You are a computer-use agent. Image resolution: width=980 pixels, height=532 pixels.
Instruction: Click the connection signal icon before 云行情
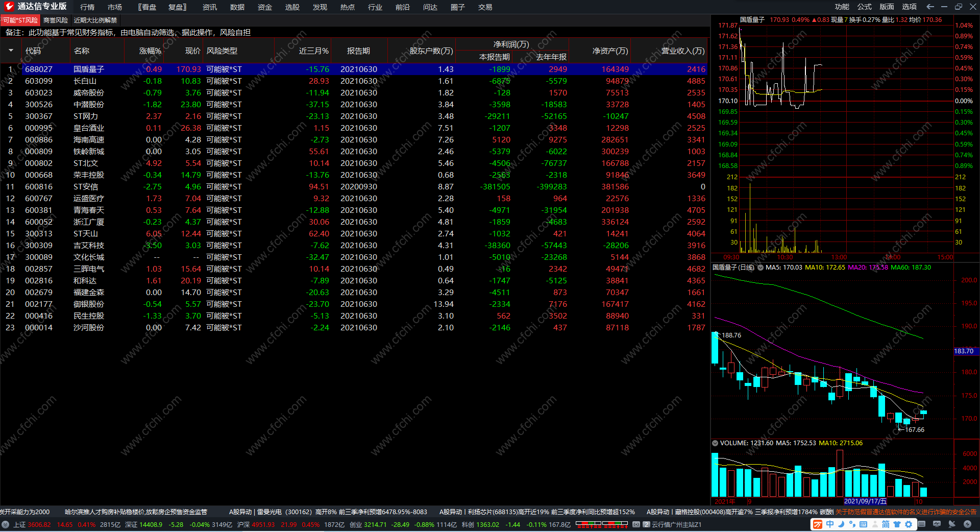click(x=636, y=524)
